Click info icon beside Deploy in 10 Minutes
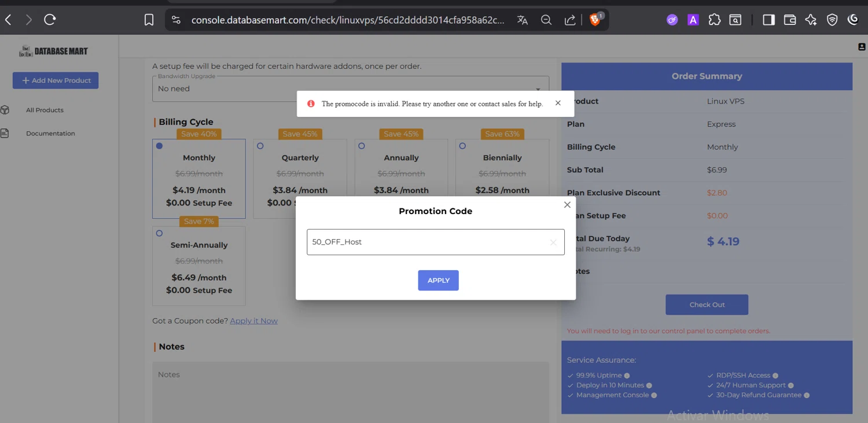Viewport: 868px width, 423px height. [649, 385]
